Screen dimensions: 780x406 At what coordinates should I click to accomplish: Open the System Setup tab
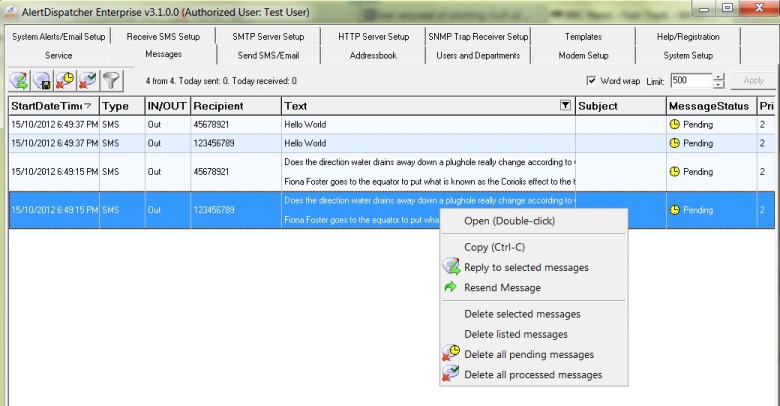pos(688,55)
